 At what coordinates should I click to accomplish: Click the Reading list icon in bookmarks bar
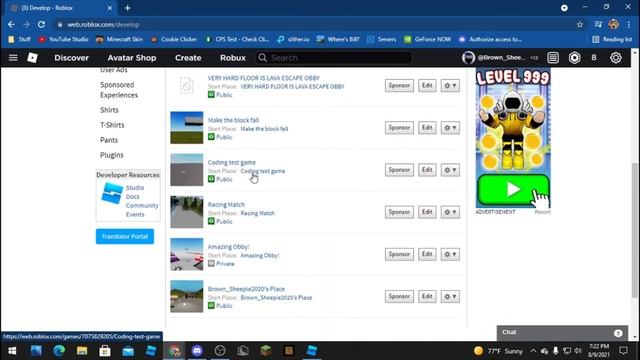[596, 39]
